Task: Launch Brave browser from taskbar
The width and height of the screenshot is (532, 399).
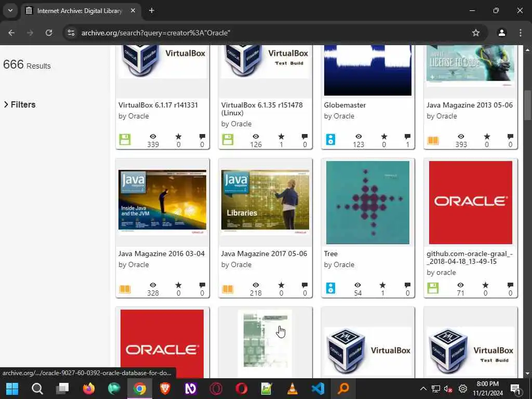Action: (x=165, y=389)
